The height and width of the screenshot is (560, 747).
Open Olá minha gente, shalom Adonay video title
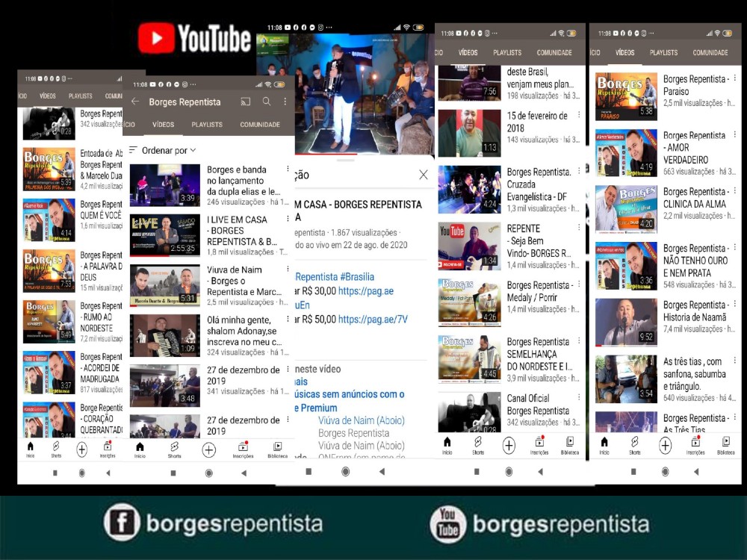[x=244, y=331]
